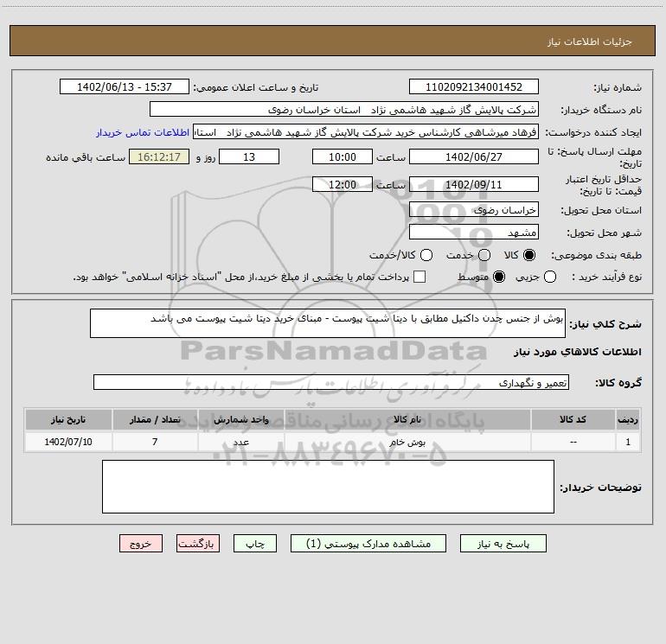Choose جزیی purchase process option
This screenshot has width=666, height=644.
pos(549,277)
